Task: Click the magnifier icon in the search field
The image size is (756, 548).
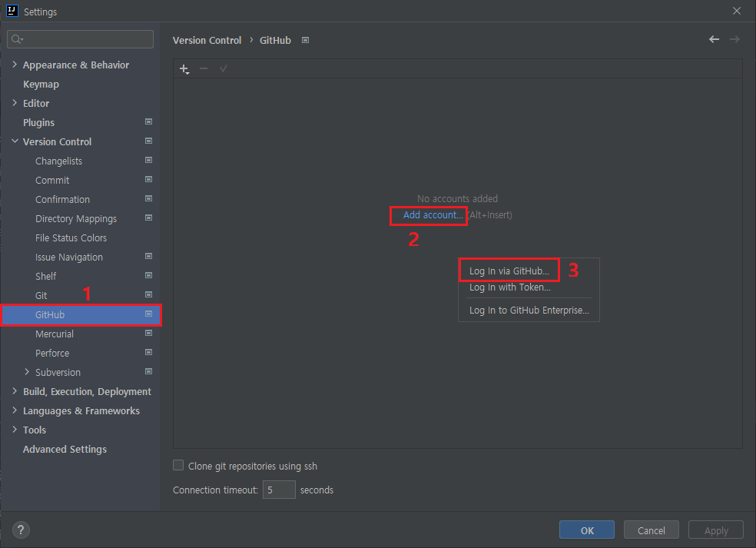Action: [17, 38]
